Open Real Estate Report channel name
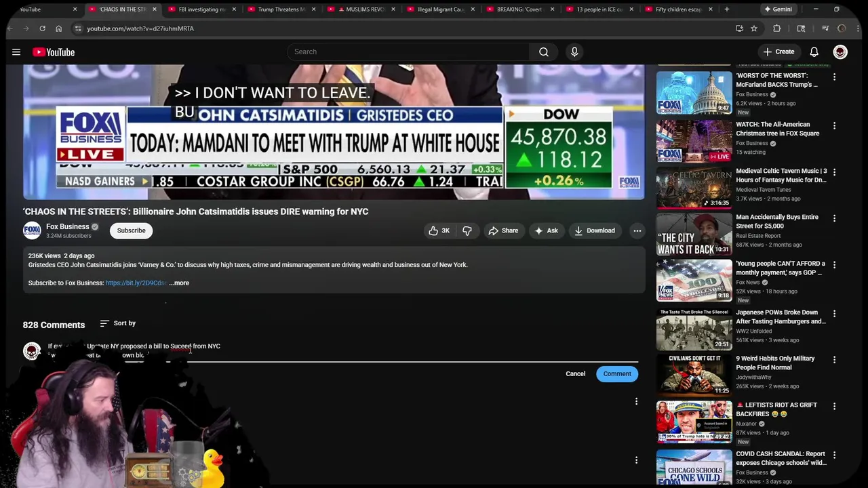868x488 pixels. click(759, 235)
